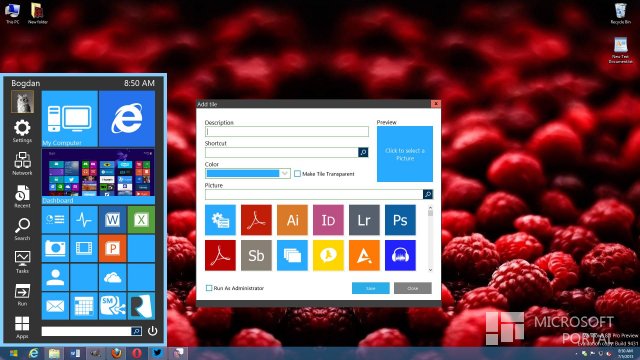
Task: Select the Recycle Bin desktop icon
Action: (620, 13)
